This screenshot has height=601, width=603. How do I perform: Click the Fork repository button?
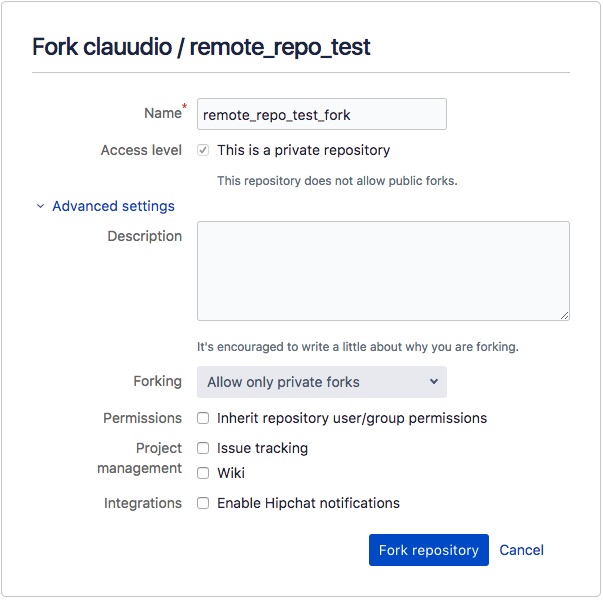click(x=428, y=550)
